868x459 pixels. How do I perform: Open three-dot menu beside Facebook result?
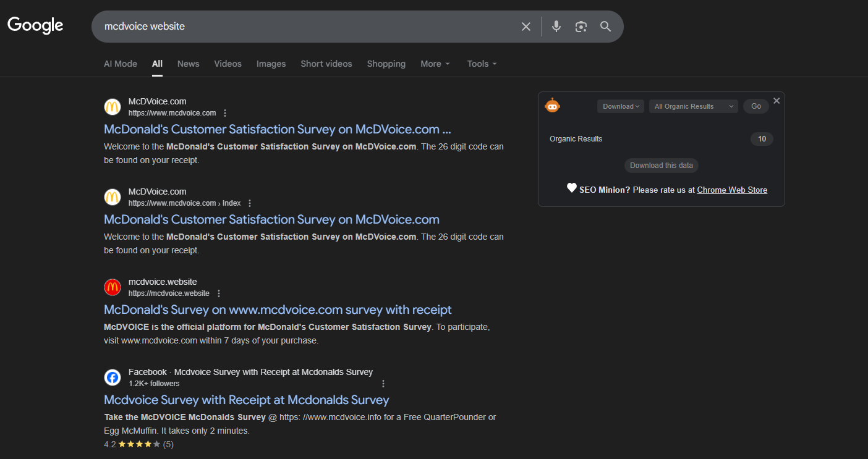point(383,384)
